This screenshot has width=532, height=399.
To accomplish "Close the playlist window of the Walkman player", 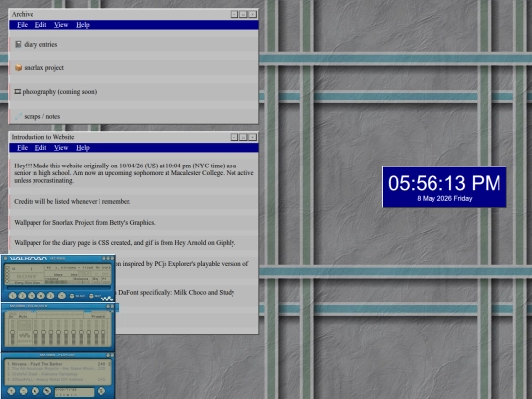I will point(112,355).
